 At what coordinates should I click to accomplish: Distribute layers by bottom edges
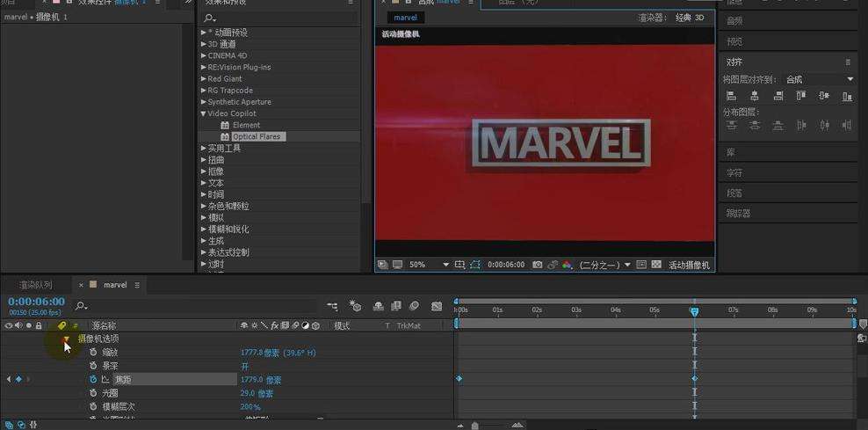pos(778,125)
